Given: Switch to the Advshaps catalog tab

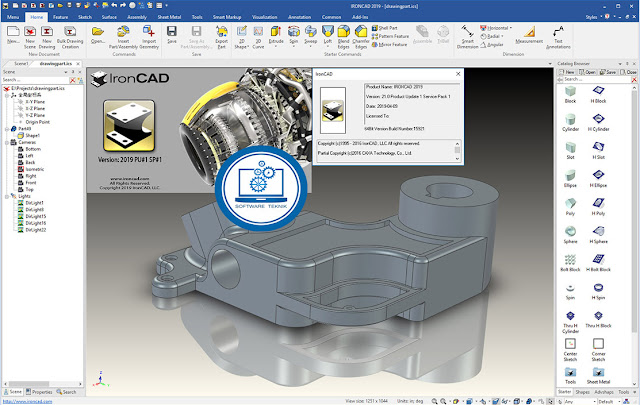Looking at the screenshot, I should click(x=604, y=392).
